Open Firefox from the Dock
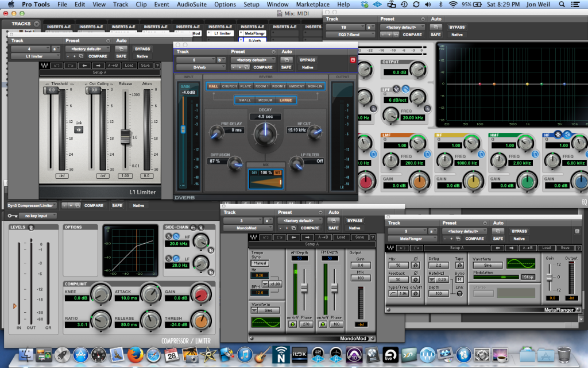588x368 pixels. [x=134, y=354]
